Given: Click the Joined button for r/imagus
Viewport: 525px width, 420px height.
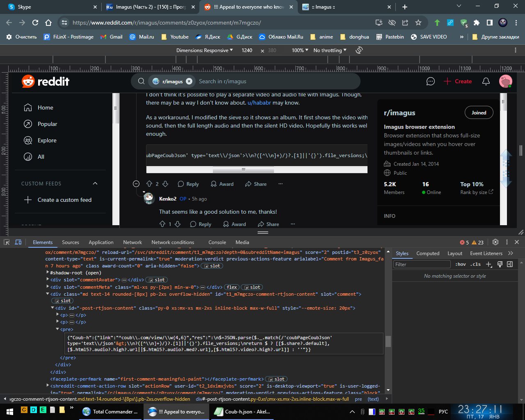Looking at the screenshot, I should (479, 113).
